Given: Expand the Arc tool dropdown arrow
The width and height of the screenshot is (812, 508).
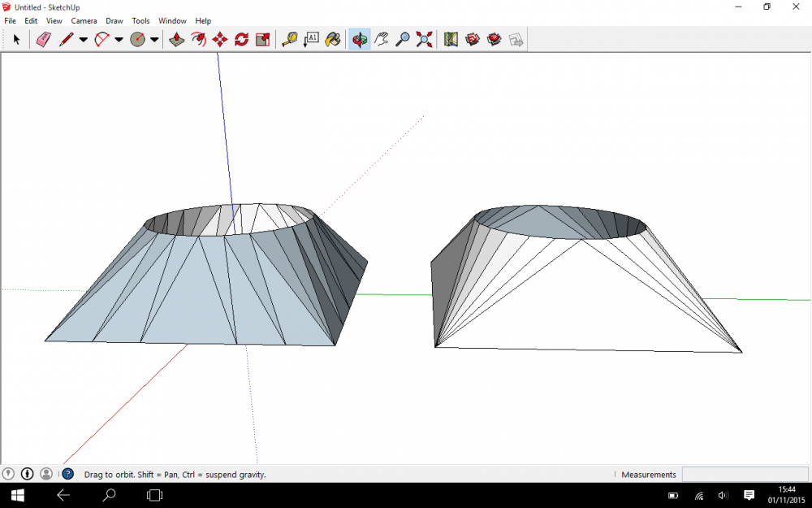Looking at the screenshot, I should 119,39.
